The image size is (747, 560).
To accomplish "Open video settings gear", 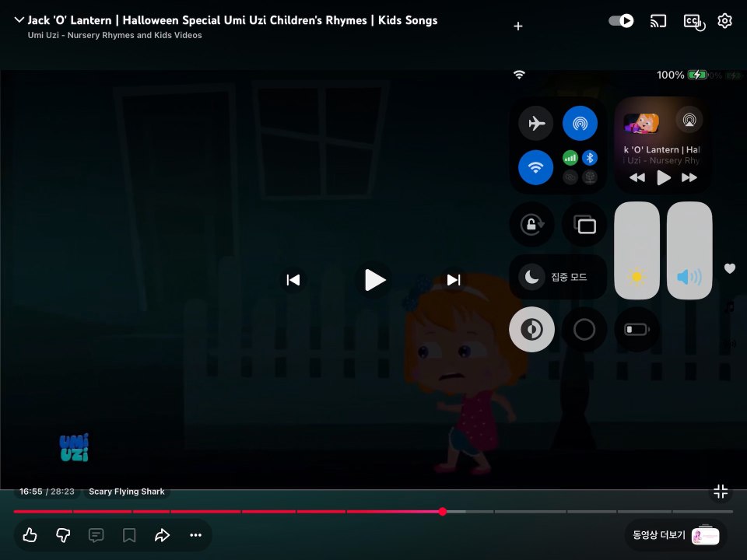I will (724, 21).
